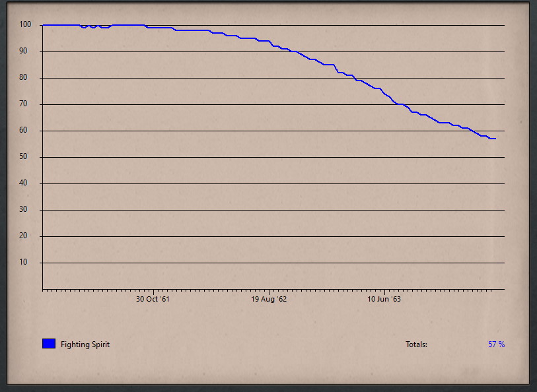Select the Fighting Spirit legend label

(85, 344)
